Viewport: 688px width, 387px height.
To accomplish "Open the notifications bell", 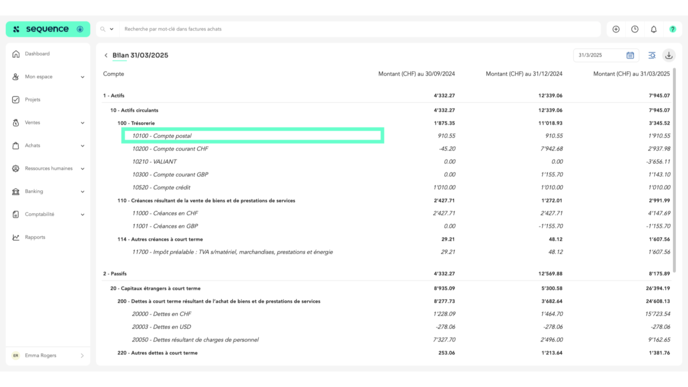I will coord(653,29).
